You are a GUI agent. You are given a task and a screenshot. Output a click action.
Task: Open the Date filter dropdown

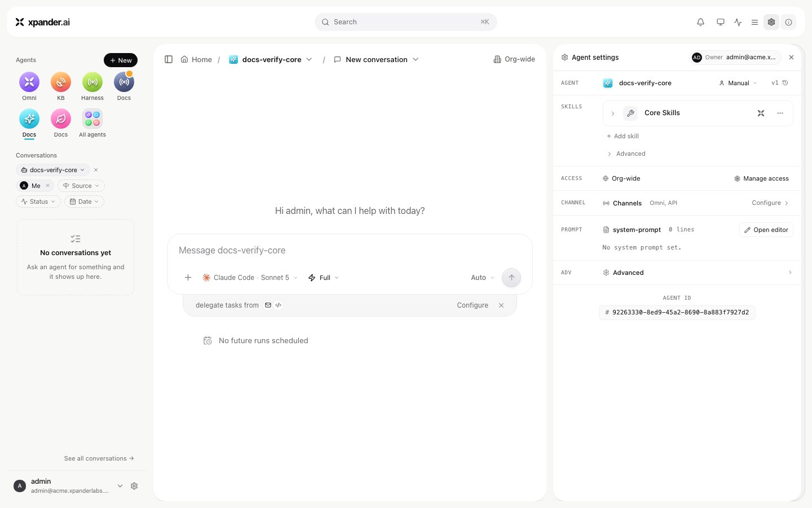(84, 202)
